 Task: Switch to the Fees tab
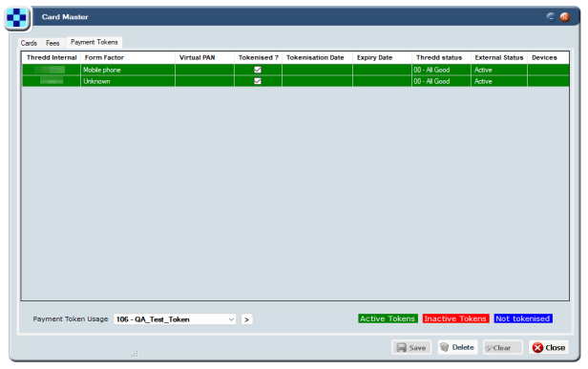tap(52, 43)
